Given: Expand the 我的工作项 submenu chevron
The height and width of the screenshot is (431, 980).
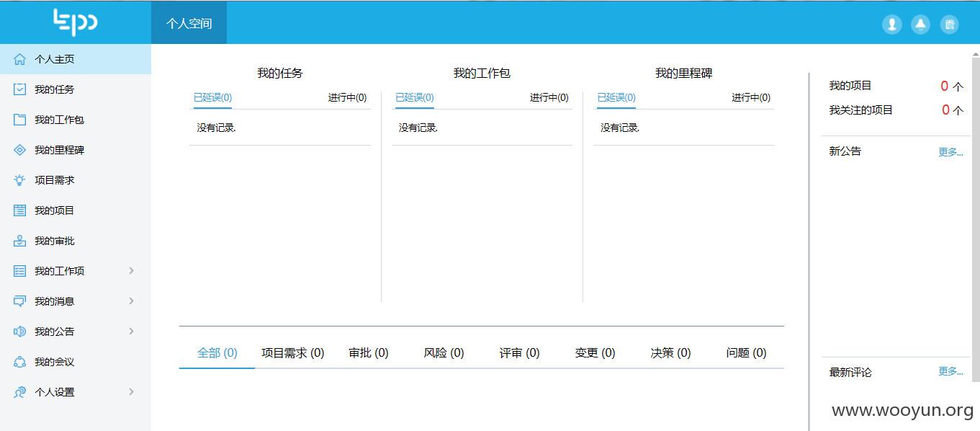Looking at the screenshot, I should (131, 270).
